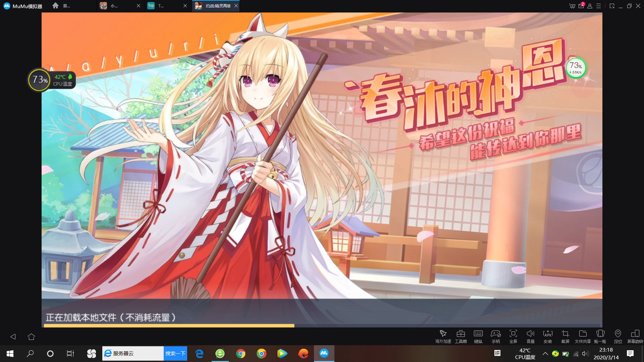Close the 约战:精灵再临 tab
The width and height of the screenshot is (644, 362).
(x=236, y=6)
